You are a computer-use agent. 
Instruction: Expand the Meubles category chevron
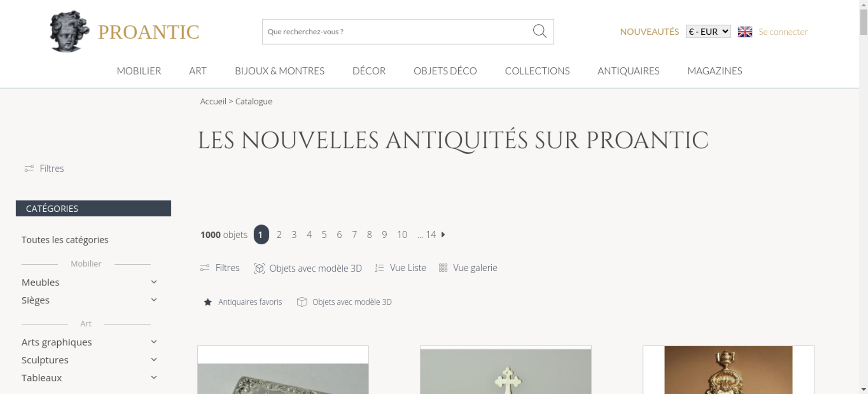click(154, 282)
